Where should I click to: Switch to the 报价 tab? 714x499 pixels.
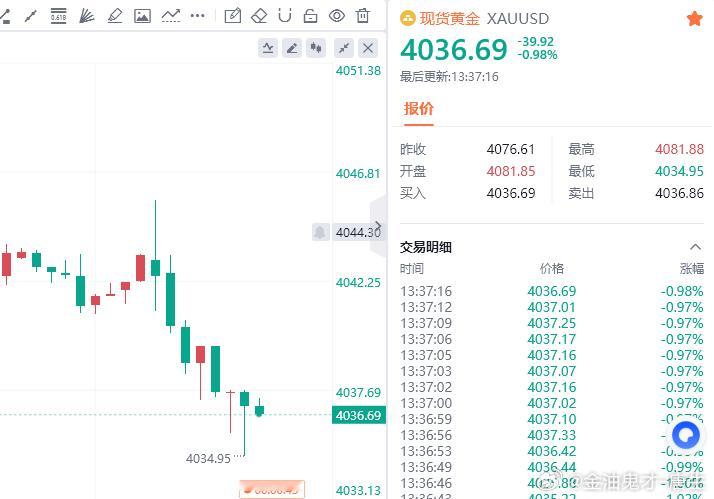[418, 109]
